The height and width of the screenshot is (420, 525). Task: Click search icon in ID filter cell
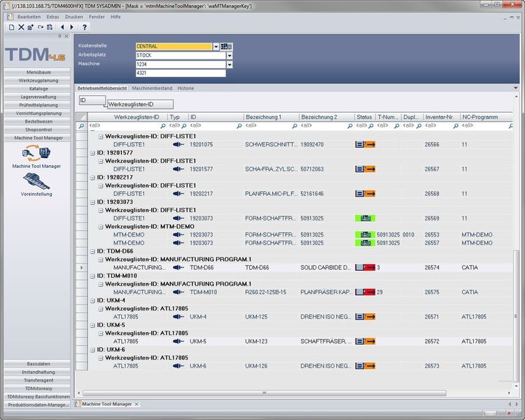239,126
